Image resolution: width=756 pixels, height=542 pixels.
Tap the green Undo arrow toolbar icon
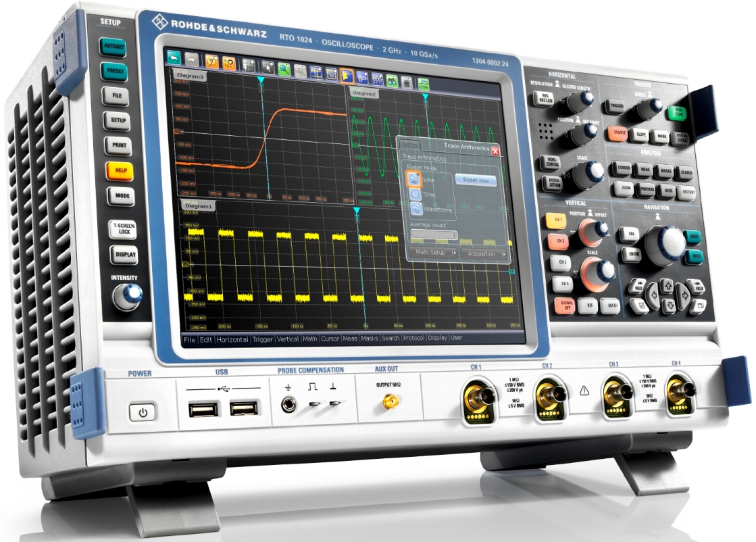click(174, 57)
